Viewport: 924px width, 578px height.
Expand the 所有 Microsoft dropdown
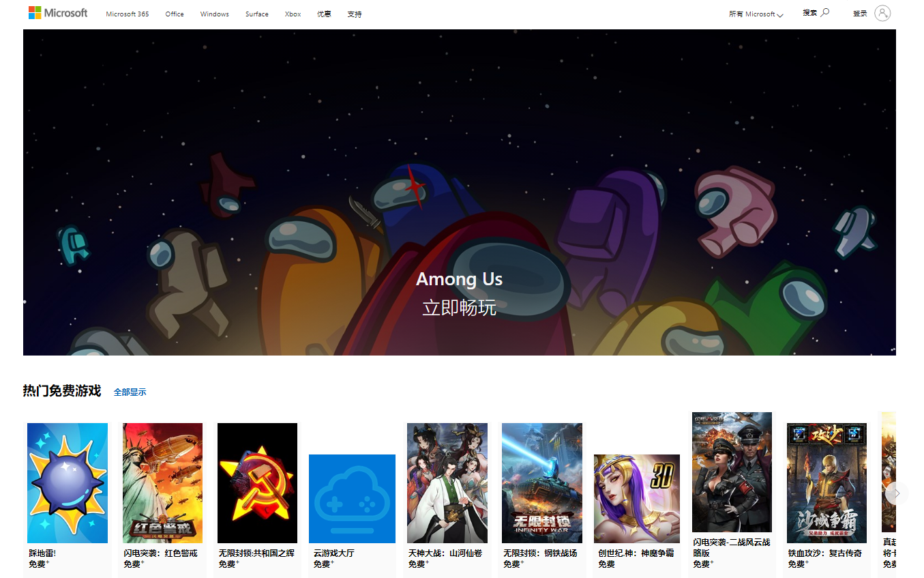click(756, 14)
